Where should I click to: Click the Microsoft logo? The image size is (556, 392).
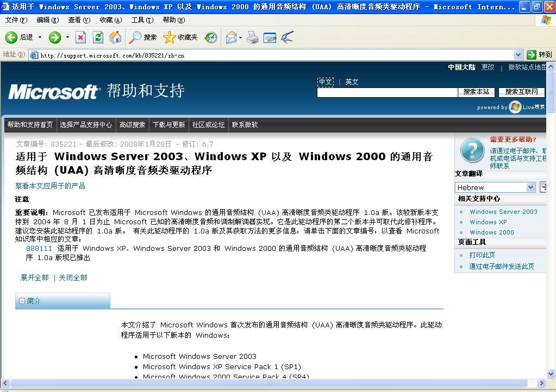point(53,92)
